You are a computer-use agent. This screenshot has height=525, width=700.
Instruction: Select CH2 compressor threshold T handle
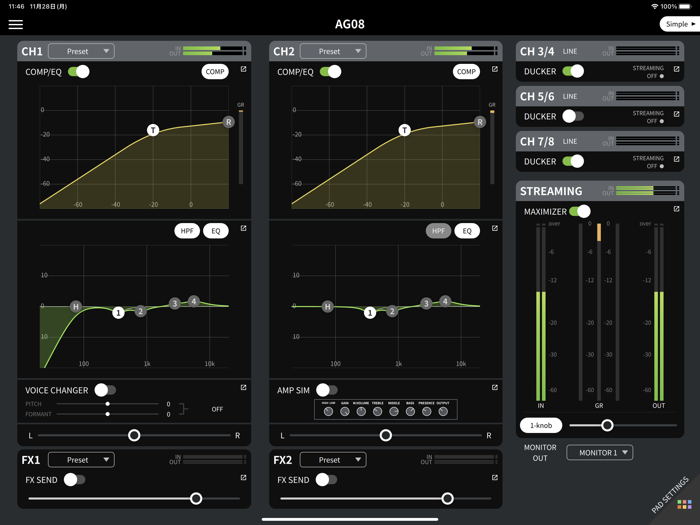404,130
